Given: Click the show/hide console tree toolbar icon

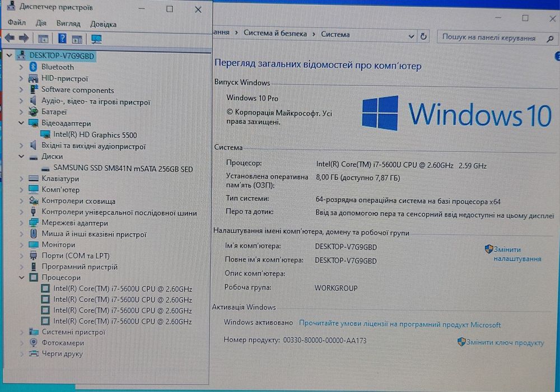Looking at the screenshot, I should [x=43, y=39].
